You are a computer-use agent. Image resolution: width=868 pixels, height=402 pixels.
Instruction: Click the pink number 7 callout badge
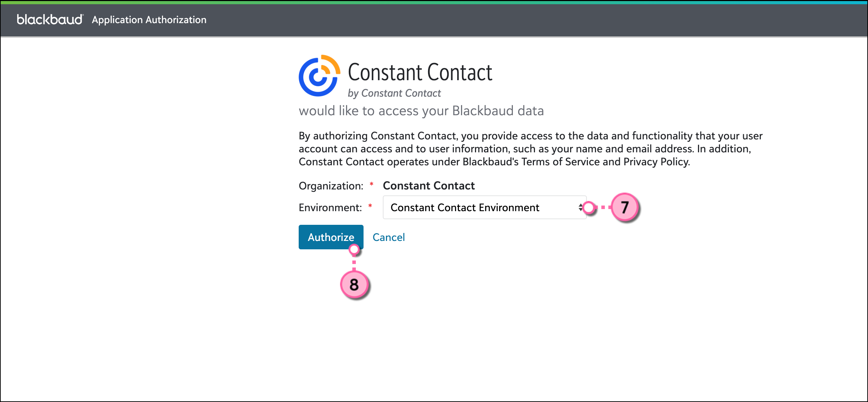click(x=625, y=207)
